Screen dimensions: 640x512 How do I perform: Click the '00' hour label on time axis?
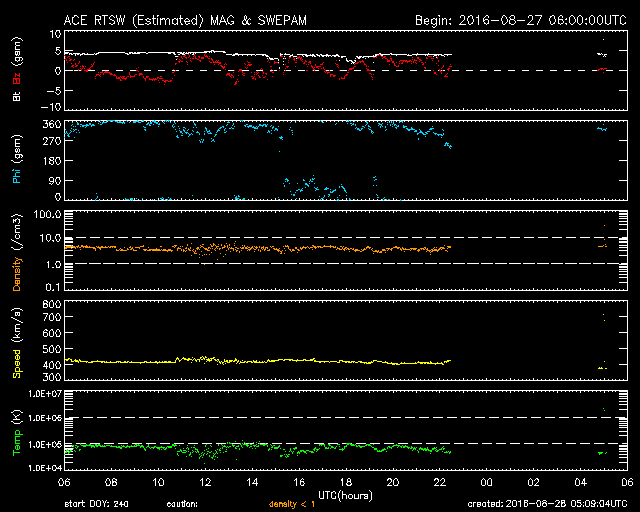[x=487, y=483]
